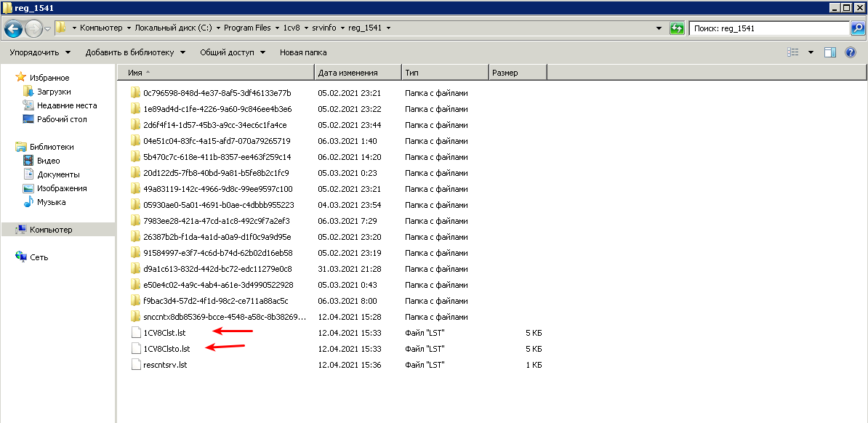The image size is (868, 423).
Task: Expand dropdown arrow after 'reg_1541' in breadcrumb
Action: click(388, 28)
